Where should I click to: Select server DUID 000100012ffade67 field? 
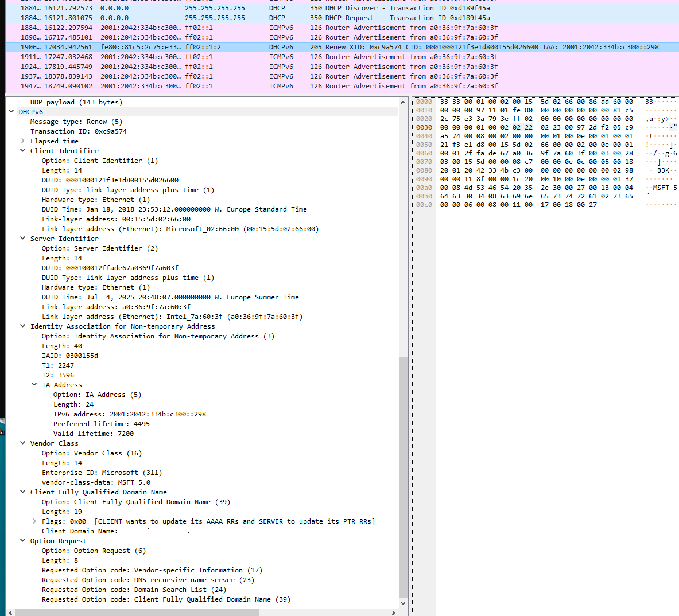coord(110,268)
